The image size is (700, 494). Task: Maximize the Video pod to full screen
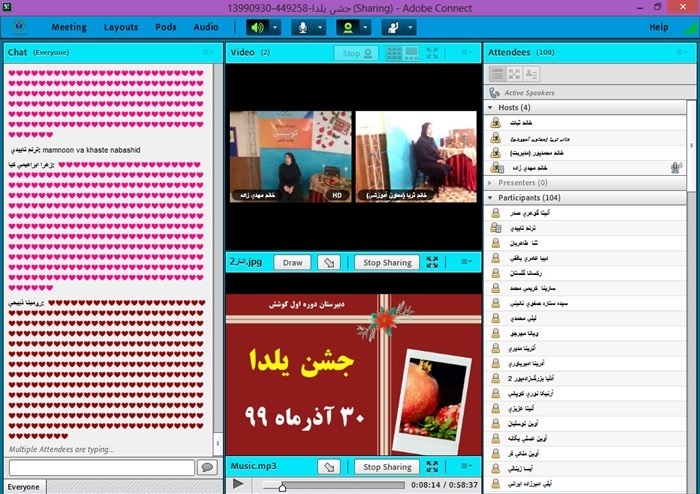[x=432, y=52]
